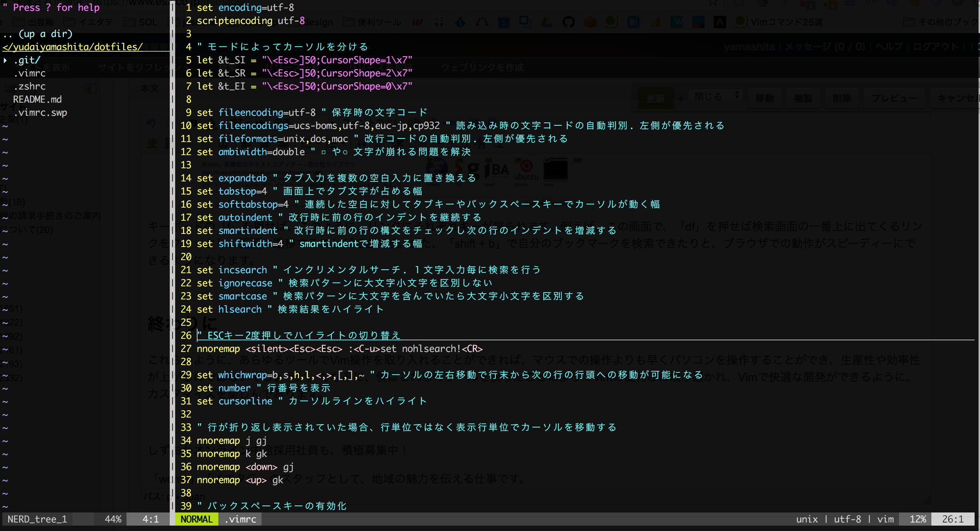Expand the .git/ folder arrow
The image size is (980, 531).
5,60
